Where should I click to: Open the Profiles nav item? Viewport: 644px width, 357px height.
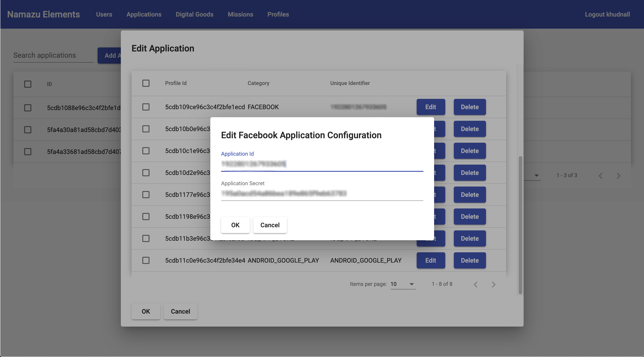click(278, 14)
